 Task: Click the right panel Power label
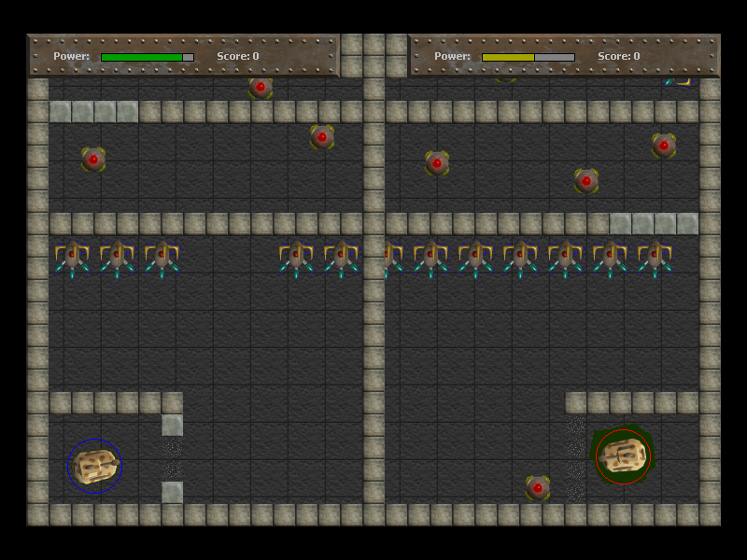[x=452, y=56]
